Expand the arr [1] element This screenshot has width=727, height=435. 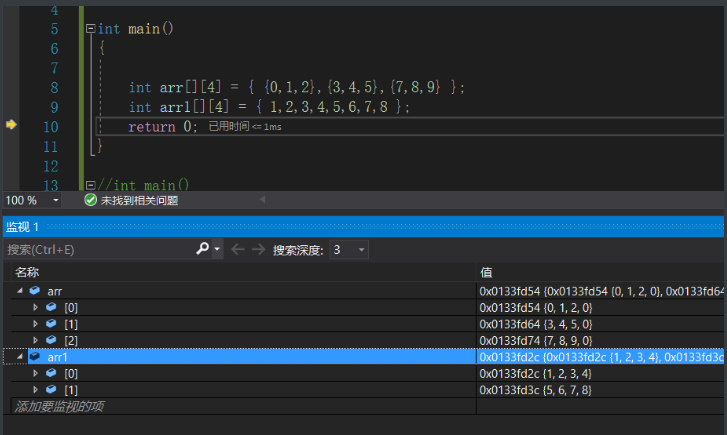(x=35, y=324)
